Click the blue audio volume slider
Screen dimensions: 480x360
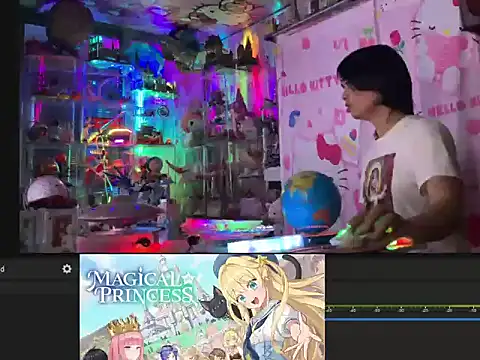pos(403,319)
